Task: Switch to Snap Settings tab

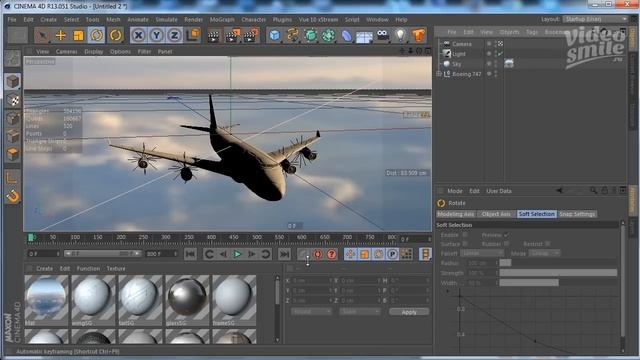Action: tap(577, 214)
